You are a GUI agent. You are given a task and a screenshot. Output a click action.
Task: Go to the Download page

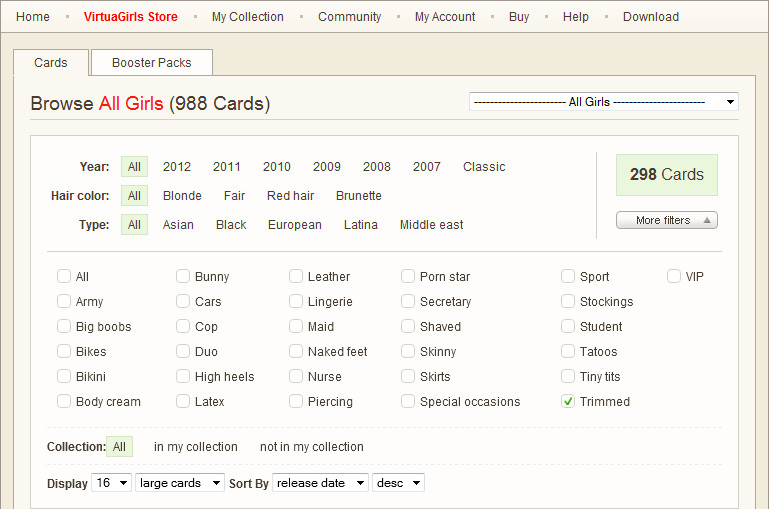[x=651, y=17]
